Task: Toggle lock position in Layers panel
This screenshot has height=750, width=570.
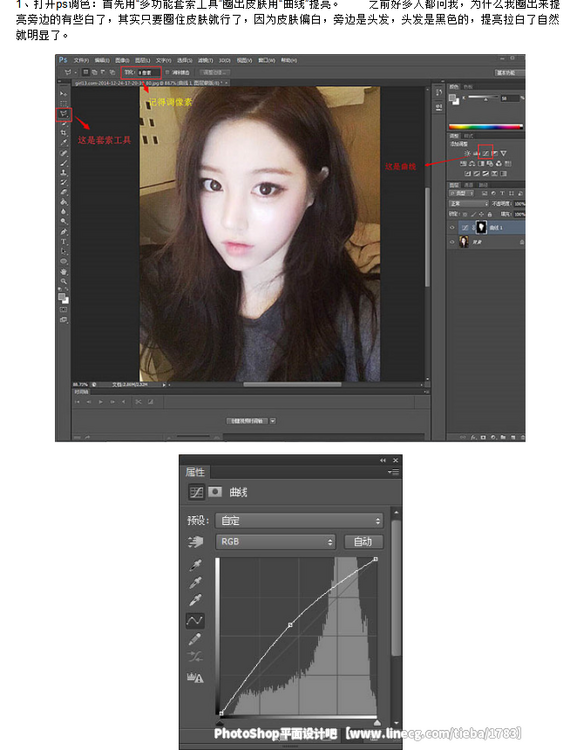Action: 482,214
